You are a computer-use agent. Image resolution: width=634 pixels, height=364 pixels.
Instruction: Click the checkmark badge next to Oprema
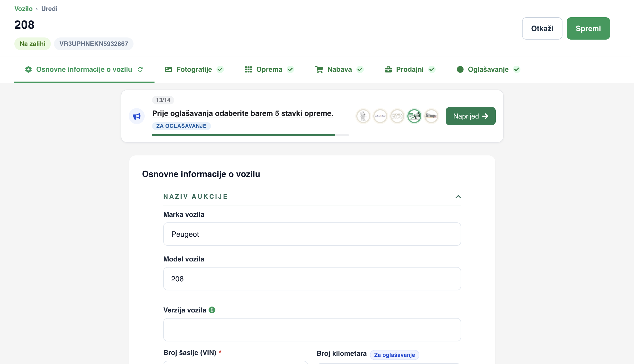(290, 69)
